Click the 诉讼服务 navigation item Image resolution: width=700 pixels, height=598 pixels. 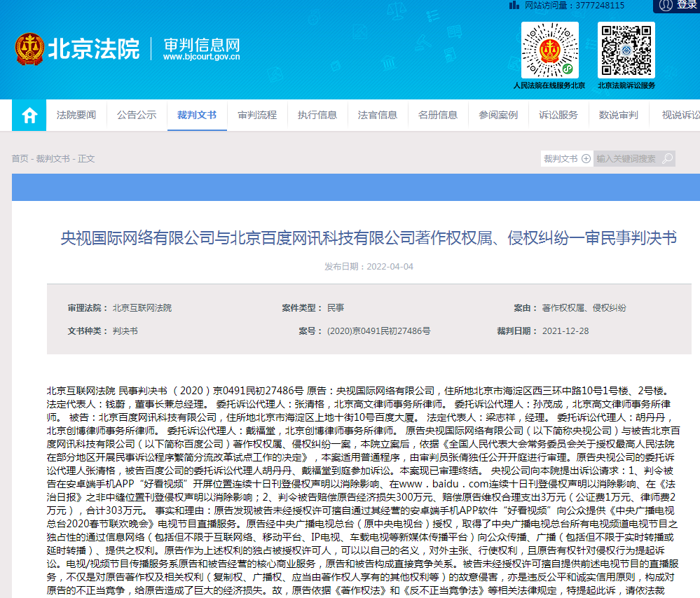point(558,116)
